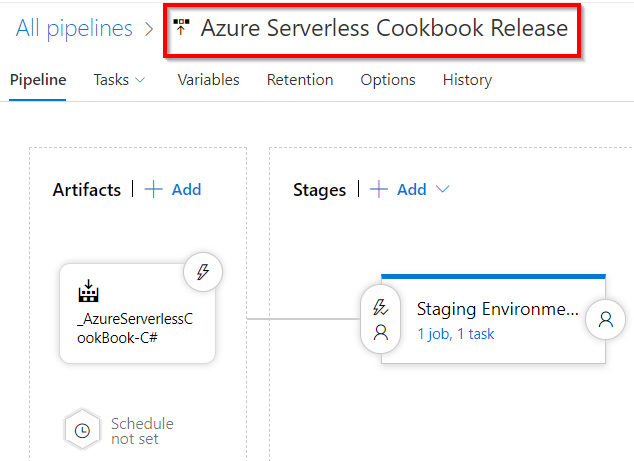Edit the Azure Serverless Cookbook Release title
Image resolution: width=634 pixels, height=461 pixels.
pyautogui.click(x=384, y=28)
